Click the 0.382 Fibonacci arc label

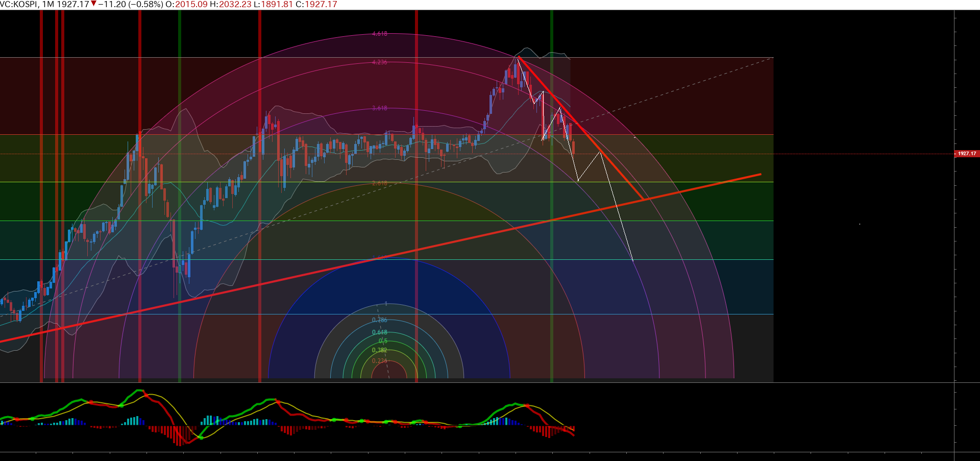[379, 350]
